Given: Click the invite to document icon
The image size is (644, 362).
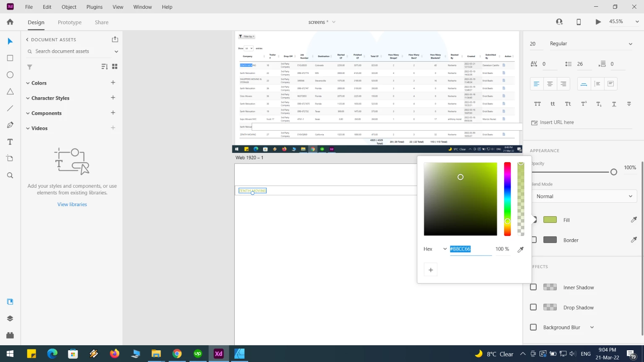Looking at the screenshot, I should coord(559,22).
